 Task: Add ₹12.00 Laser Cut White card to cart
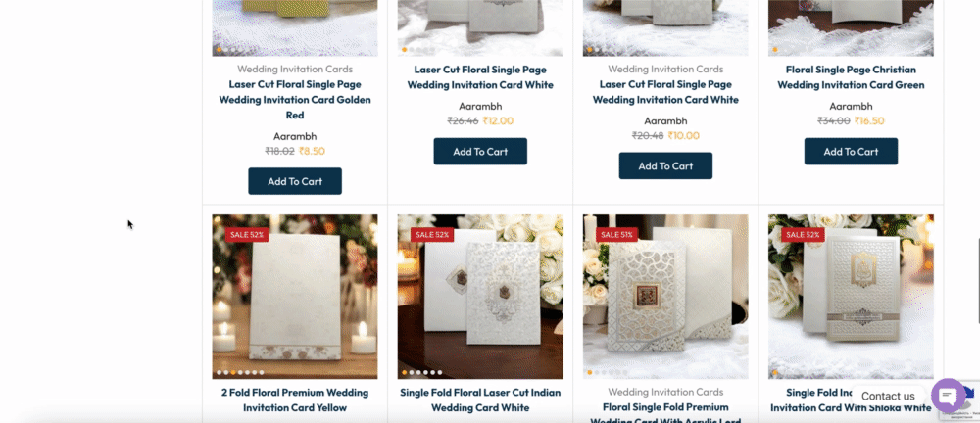[x=480, y=151]
